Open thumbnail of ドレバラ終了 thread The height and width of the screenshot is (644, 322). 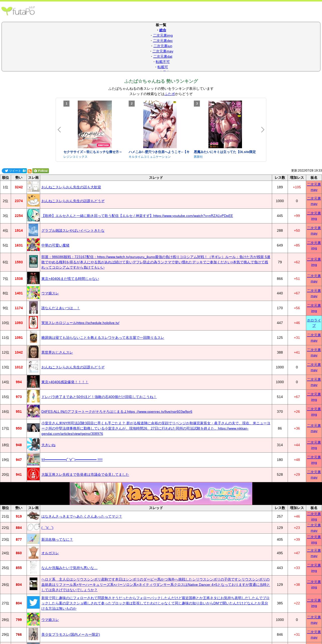click(x=33, y=397)
